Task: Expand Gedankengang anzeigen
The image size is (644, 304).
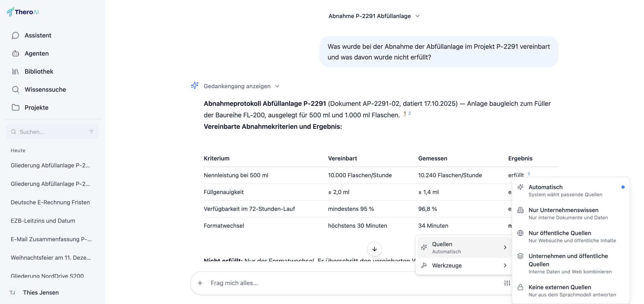Action: [x=241, y=86]
